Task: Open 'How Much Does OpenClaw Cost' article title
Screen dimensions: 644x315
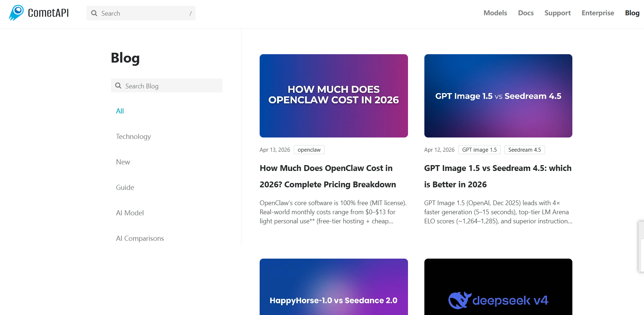Action: click(x=328, y=176)
